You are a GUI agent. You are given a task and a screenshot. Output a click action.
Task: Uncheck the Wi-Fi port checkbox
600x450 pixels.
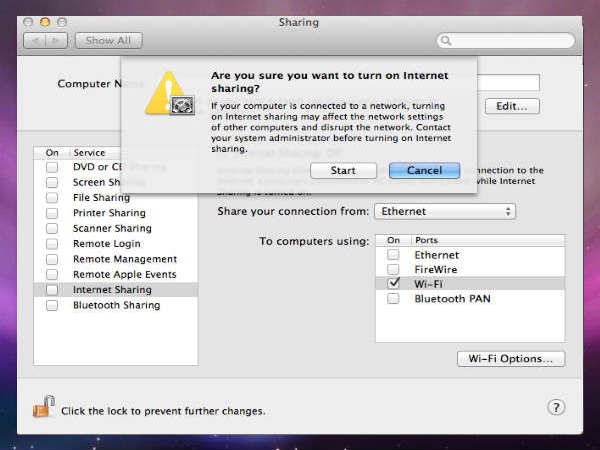(393, 284)
